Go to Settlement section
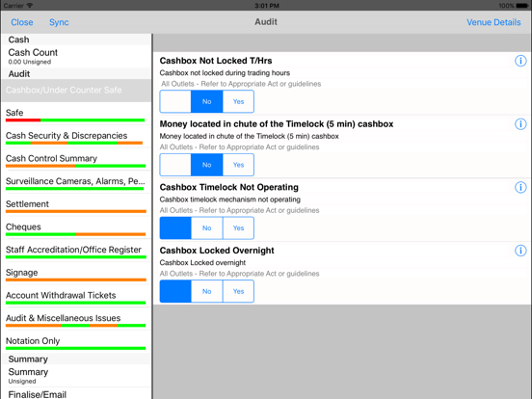Screen dimensions: 532x399 76,205
